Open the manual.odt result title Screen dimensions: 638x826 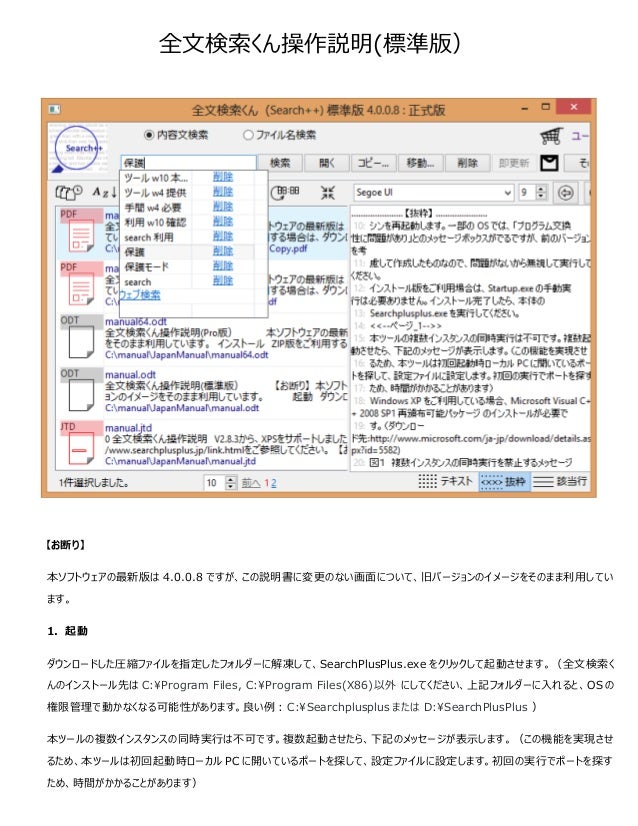click(x=130, y=375)
